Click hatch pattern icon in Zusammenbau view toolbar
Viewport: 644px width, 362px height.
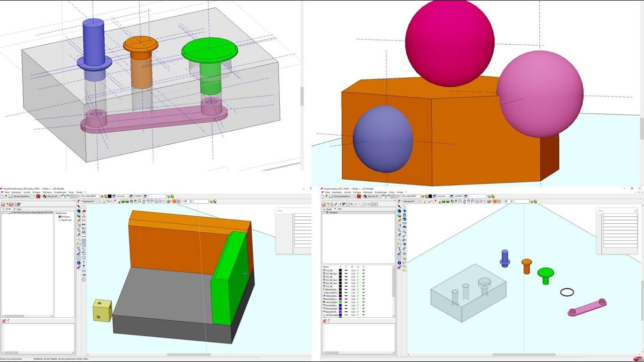[499, 201]
